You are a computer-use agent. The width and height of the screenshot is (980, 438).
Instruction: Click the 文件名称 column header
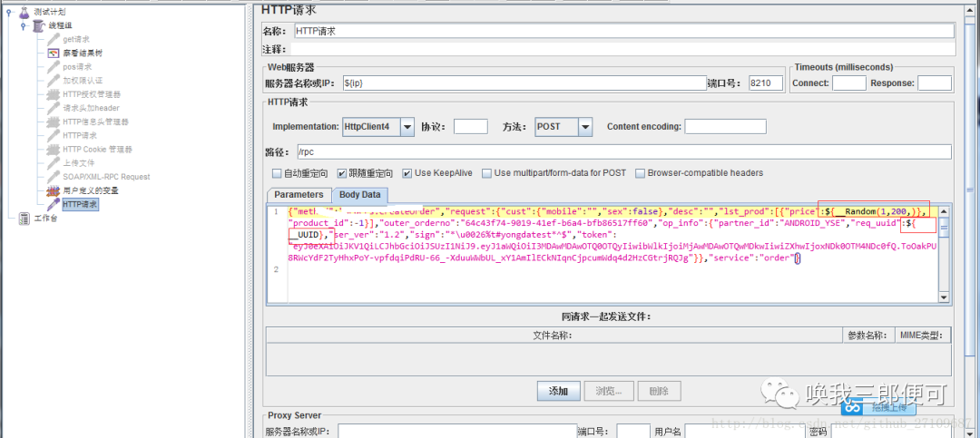(x=554, y=336)
